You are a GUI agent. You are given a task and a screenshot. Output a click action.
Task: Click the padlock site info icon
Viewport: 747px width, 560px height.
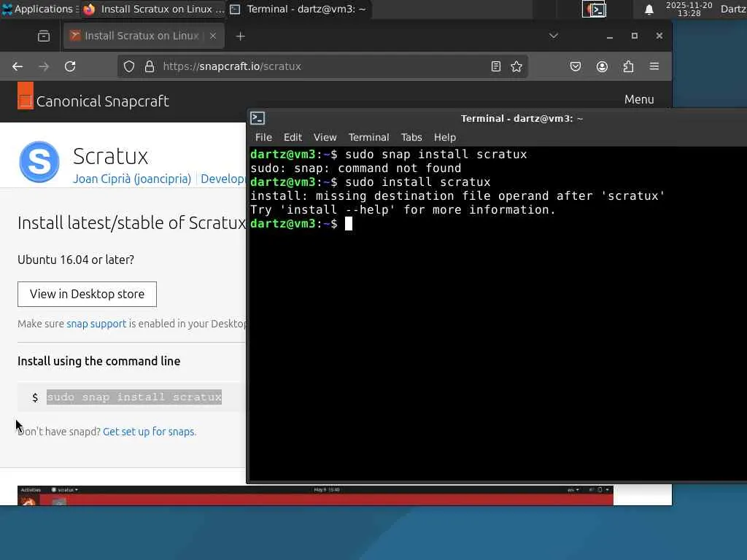coord(149,66)
